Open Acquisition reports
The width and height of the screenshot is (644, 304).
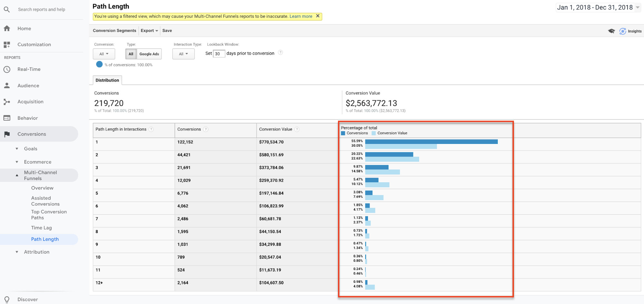pyautogui.click(x=30, y=102)
